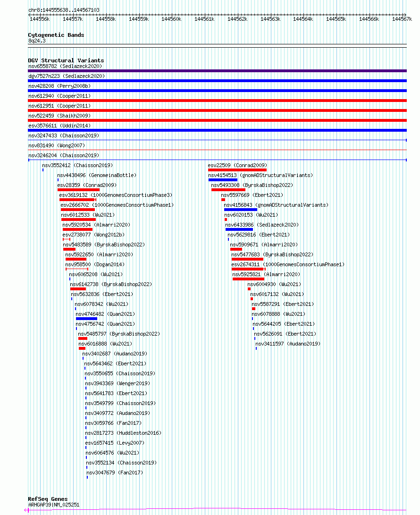Click nsv5597669 (Ebert2021) label

[x=252, y=195]
